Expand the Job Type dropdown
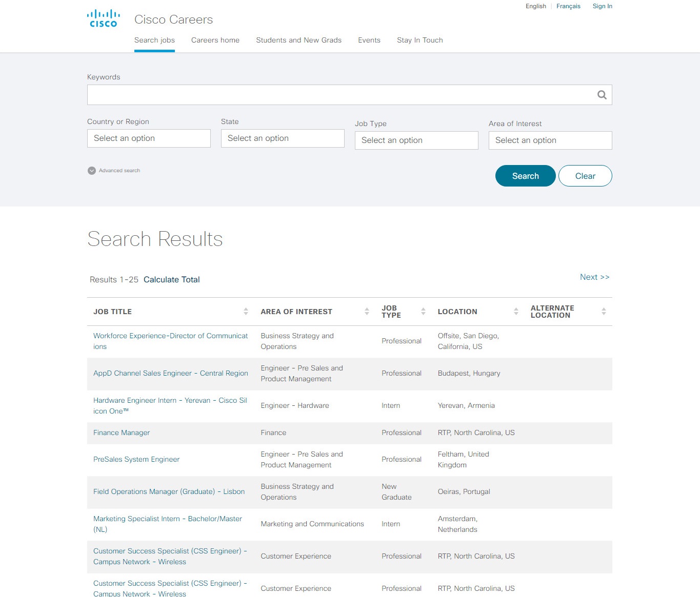This screenshot has width=700, height=597. 416,140
